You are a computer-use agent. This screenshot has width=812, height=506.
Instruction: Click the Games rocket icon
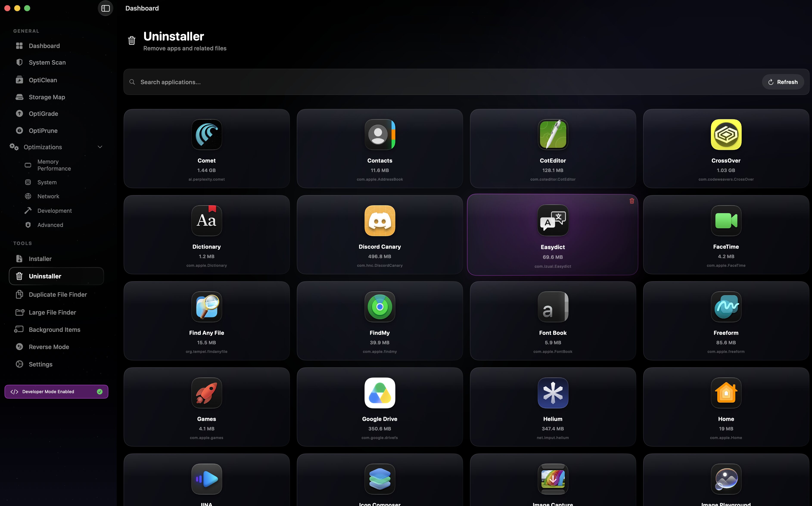(207, 393)
